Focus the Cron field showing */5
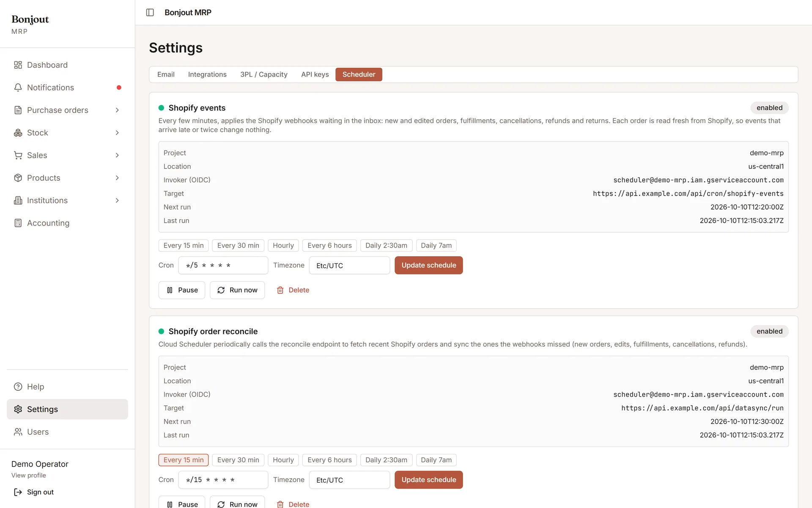Image resolution: width=812 pixels, height=508 pixels. coord(223,265)
